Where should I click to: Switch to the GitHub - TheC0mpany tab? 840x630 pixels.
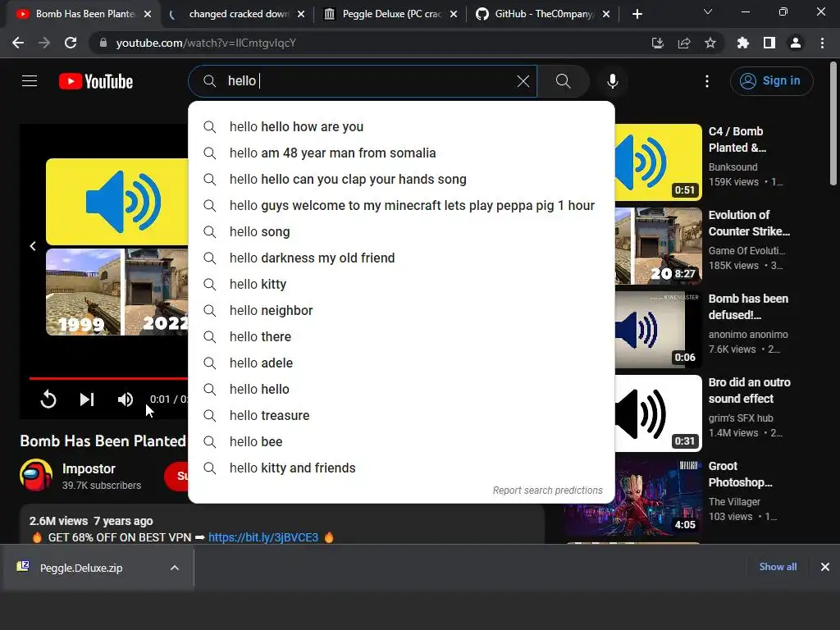click(543, 14)
